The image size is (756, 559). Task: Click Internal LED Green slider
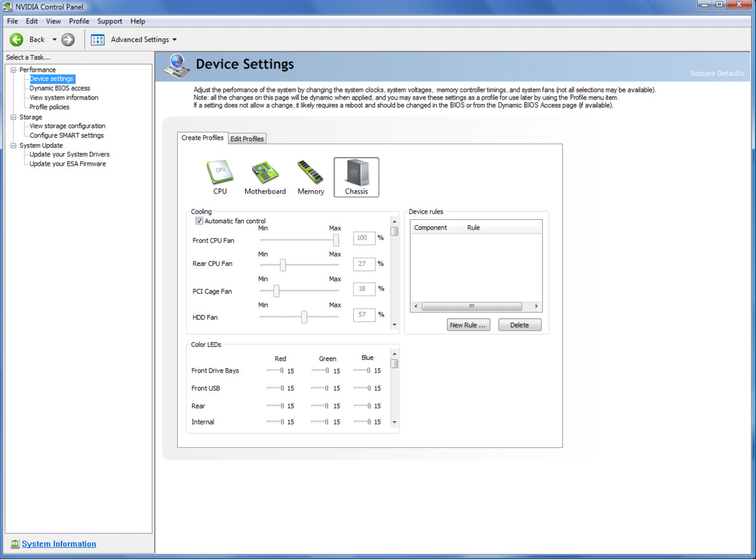point(320,422)
